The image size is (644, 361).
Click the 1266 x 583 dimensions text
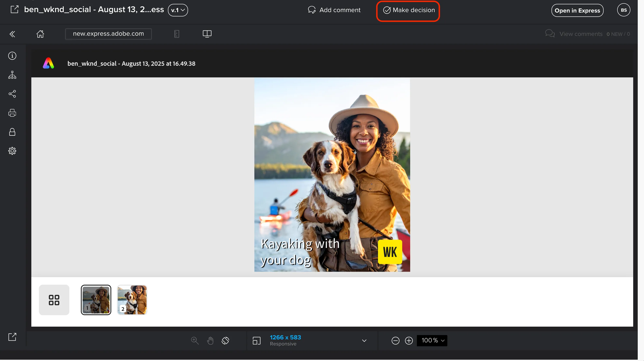pos(285,337)
